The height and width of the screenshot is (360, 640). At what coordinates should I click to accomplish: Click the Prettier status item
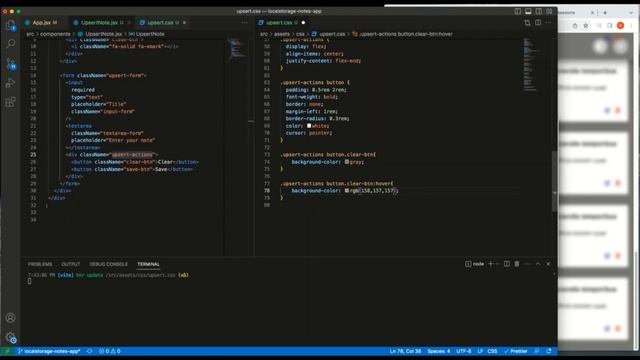pos(516,351)
